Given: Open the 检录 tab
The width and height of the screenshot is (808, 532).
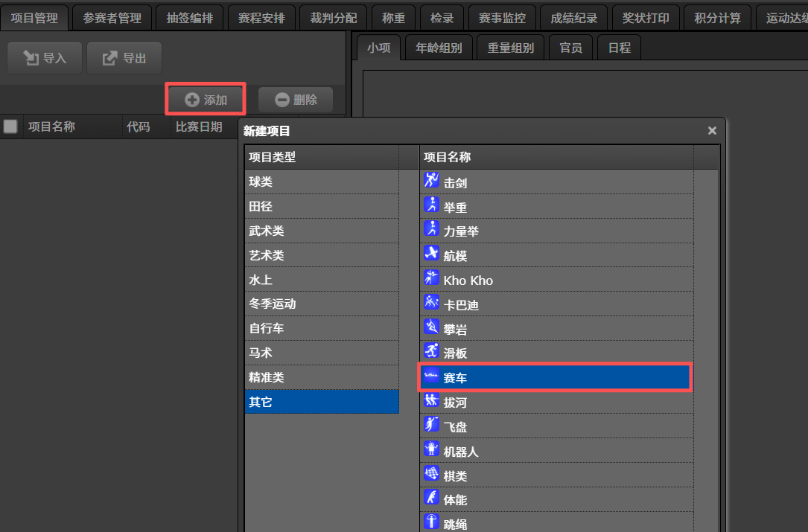Looking at the screenshot, I should [x=442, y=18].
